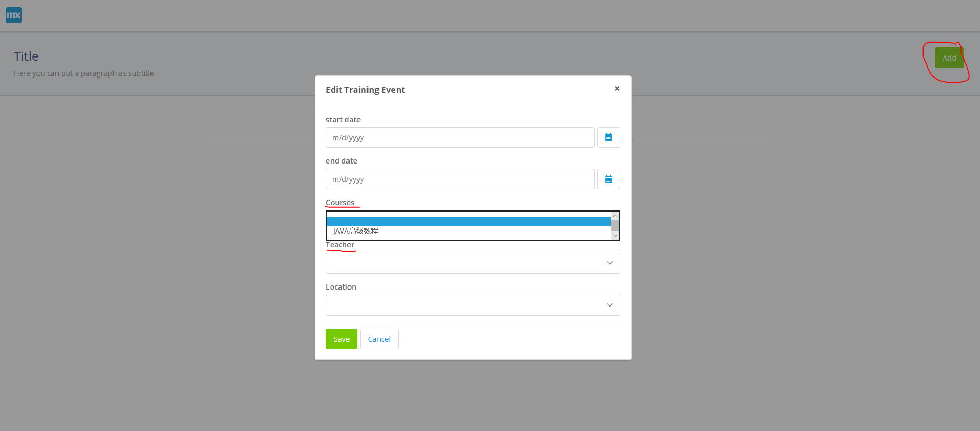Click the Courses field label
980x431 pixels.
point(340,203)
